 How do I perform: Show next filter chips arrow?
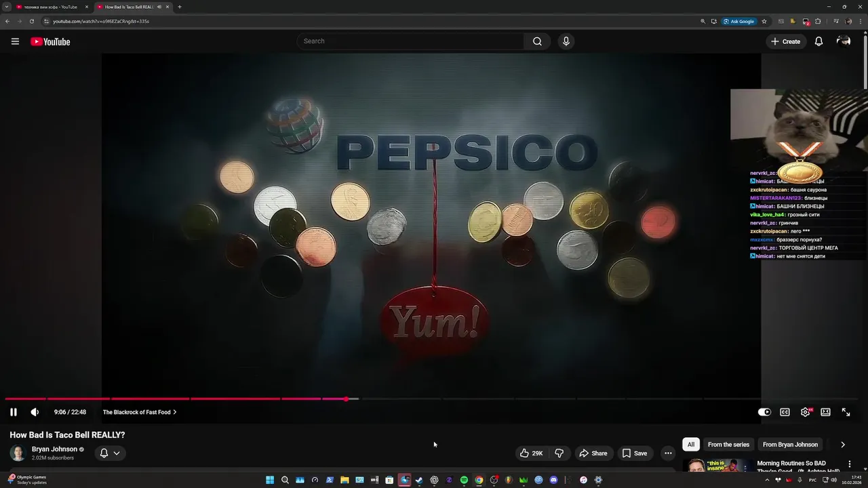(843, 445)
